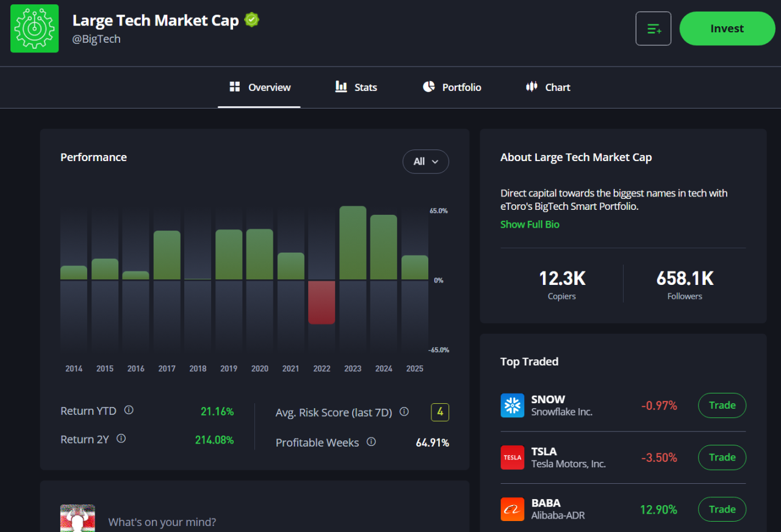781x532 pixels.
Task: Click the 2014 year label
Action: [x=74, y=368]
